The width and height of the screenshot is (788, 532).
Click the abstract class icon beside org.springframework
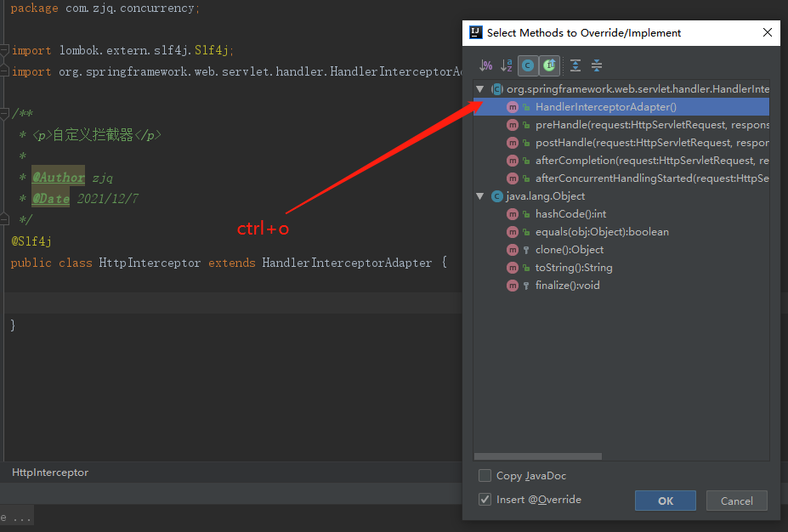tap(497, 89)
